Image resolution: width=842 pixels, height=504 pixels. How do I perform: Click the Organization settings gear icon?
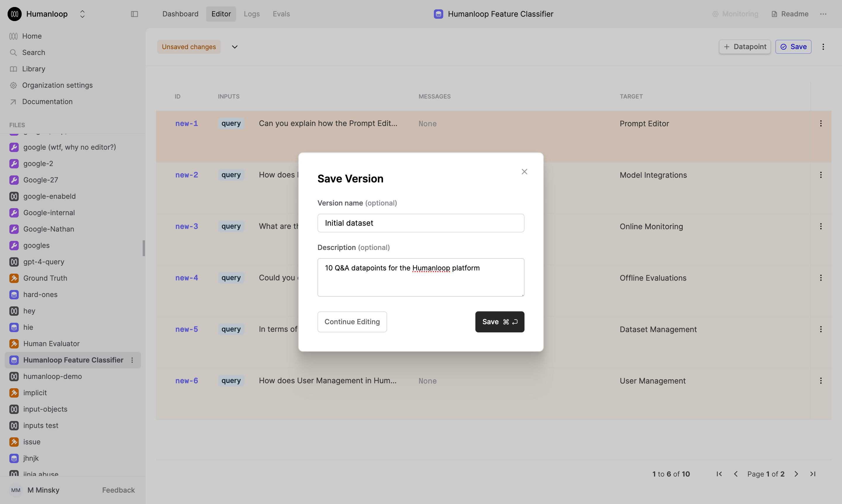click(13, 85)
